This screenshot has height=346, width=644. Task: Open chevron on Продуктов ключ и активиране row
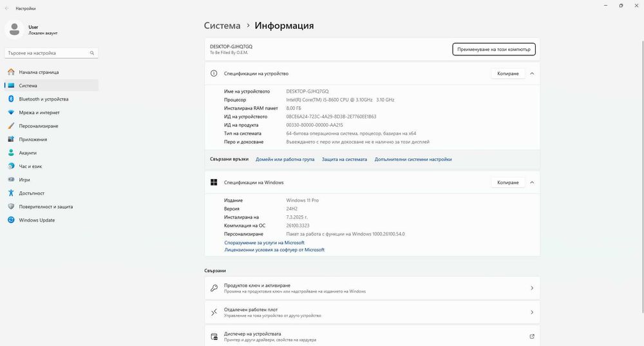[x=532, y=288]
